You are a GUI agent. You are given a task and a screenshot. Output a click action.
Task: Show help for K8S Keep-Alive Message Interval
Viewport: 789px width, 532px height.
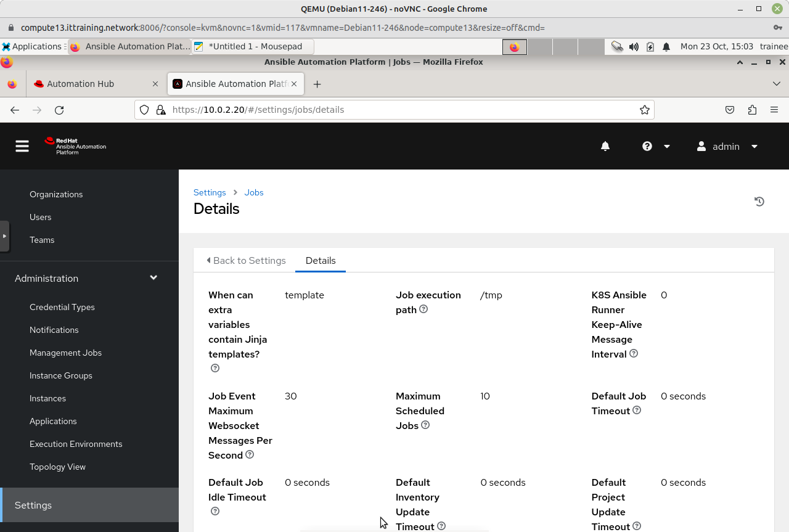tap(634, 354)
